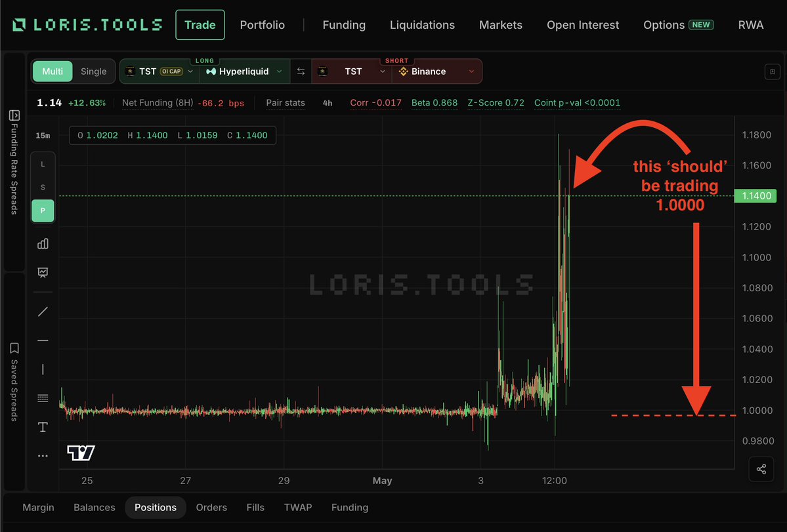Switch to Multi mode
The height and width of the screenshot is (532, 787).
pos(53,72)
